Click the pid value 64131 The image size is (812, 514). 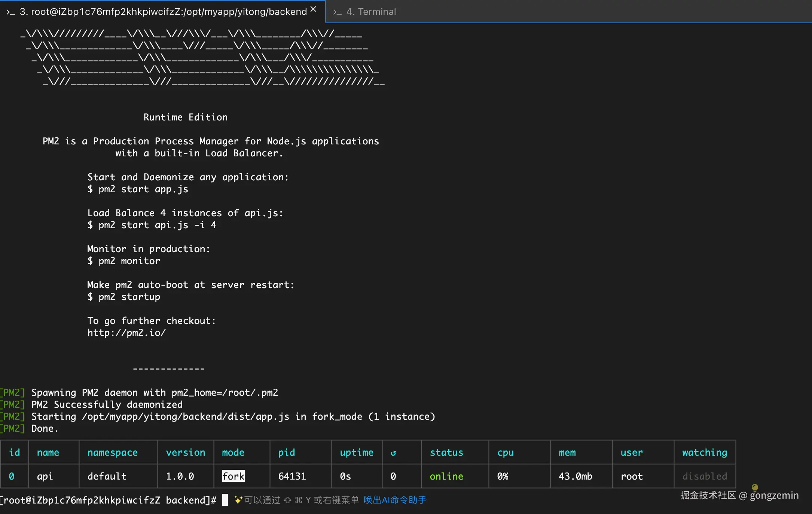[x=292, y=476]
